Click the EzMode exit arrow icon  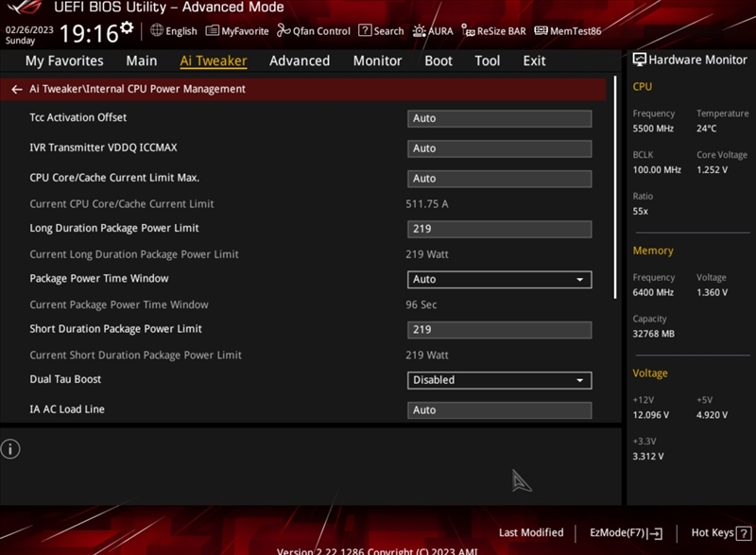click(x=655, y=533)
